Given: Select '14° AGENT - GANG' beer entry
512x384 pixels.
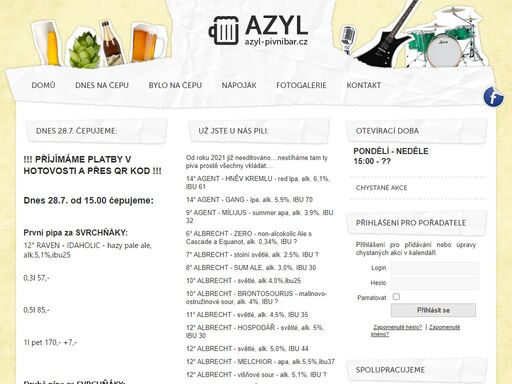Looking at the screenshot, I should [249, 200].
